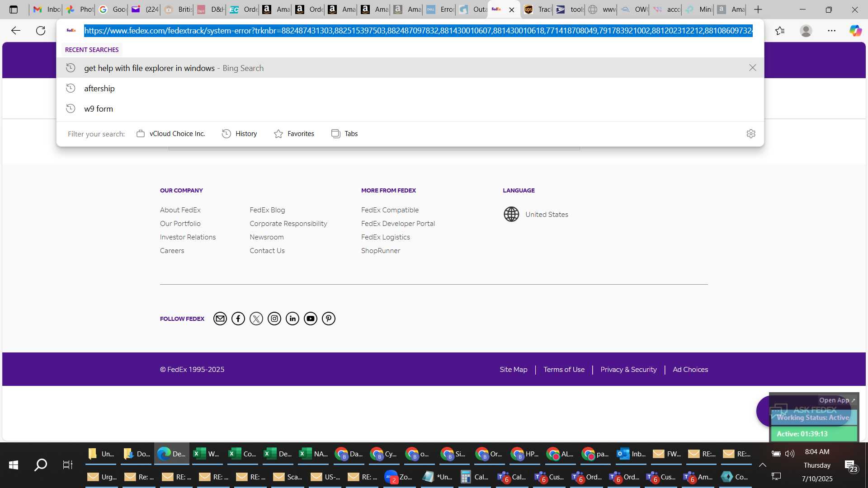Screen dimensions: 868x488
Task: Open FedEx LinkedIn icon
Action: 292,319
